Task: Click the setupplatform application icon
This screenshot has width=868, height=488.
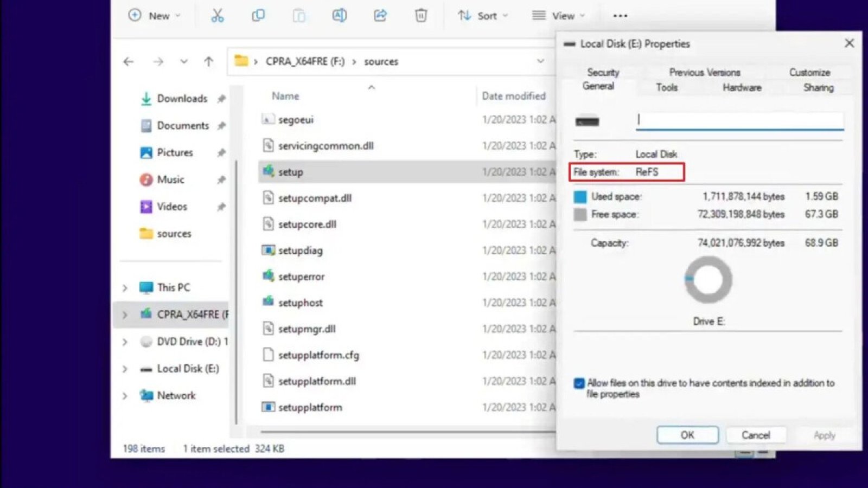Action: (x=268, y=407)
